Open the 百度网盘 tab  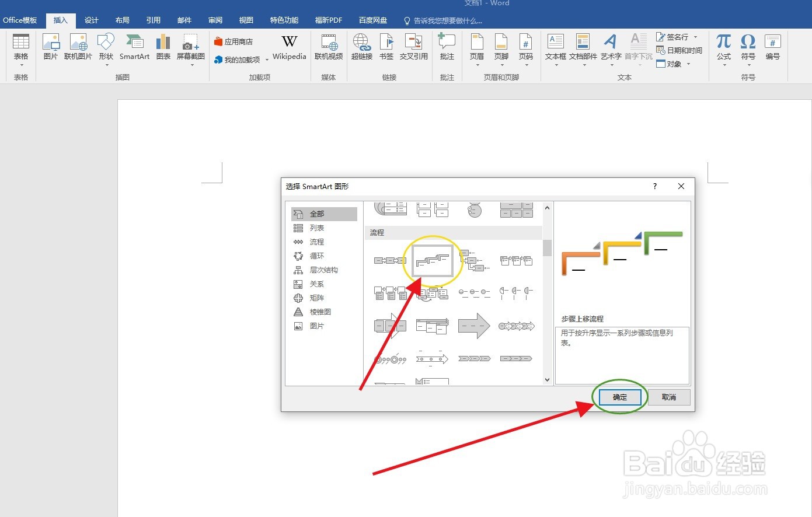[x=373, y=20]
